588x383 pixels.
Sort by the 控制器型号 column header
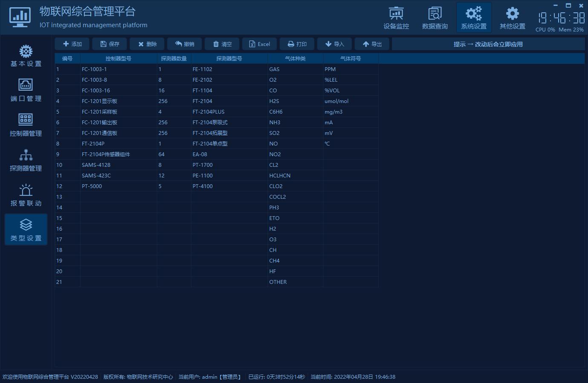pyautogui.click(x=118, y=58)
